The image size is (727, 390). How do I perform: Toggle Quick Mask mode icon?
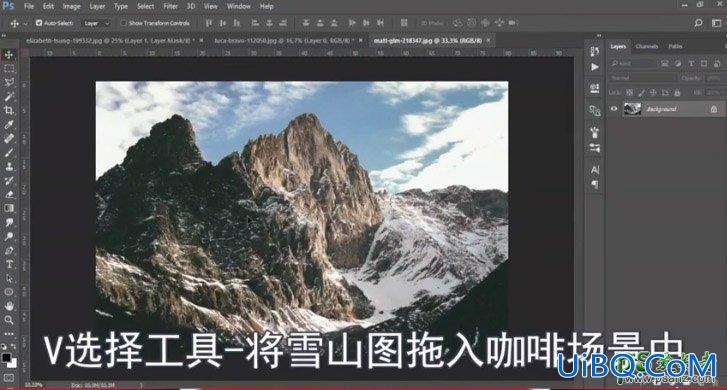[x=9, y=378]
